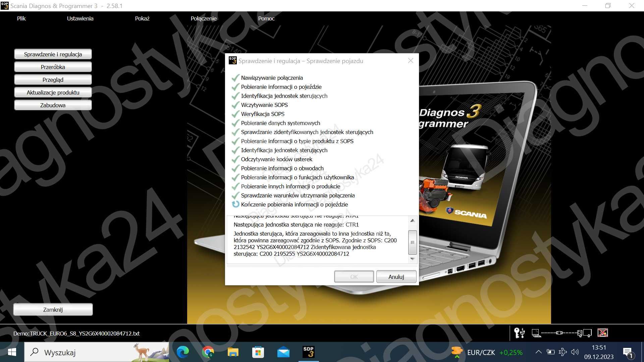Click 'Pobieranie informacji o obwodach' step
644x362 pixels.
[282, 168]
